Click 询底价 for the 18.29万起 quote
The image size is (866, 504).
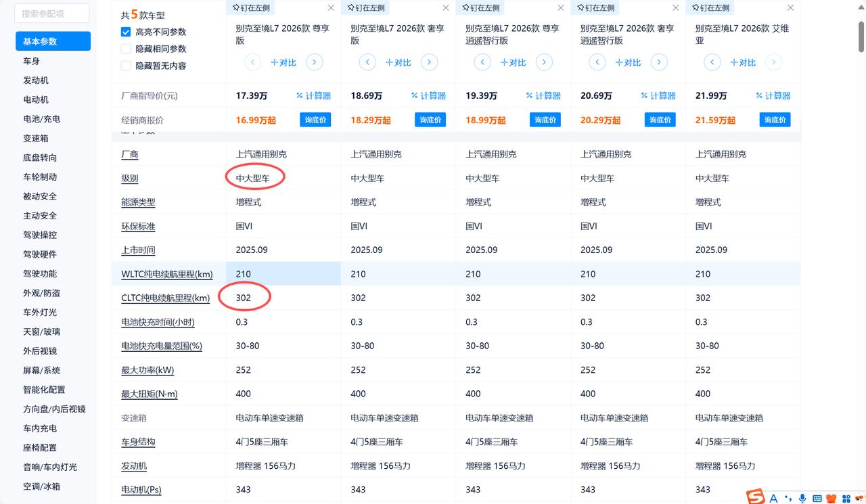pyautogui.click(x=431, y=120)
